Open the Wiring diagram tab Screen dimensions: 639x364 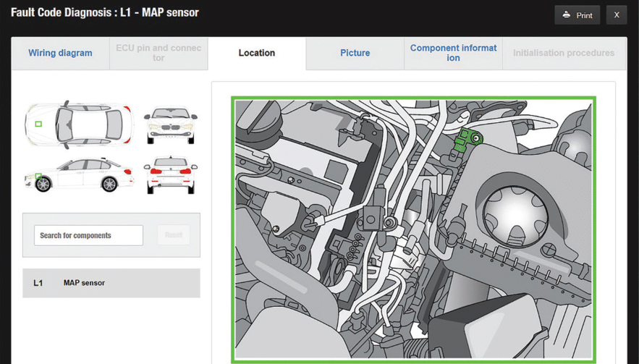click(x=60, y=53)
